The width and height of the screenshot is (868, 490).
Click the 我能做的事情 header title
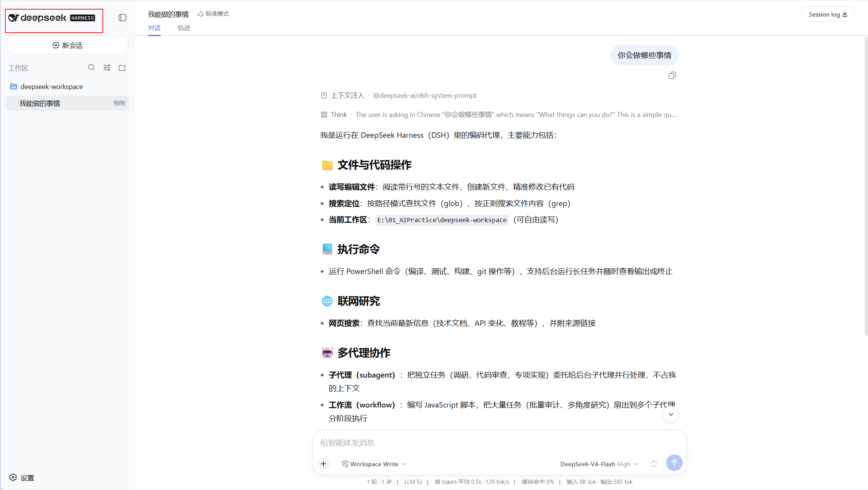[x=168, y=14]
